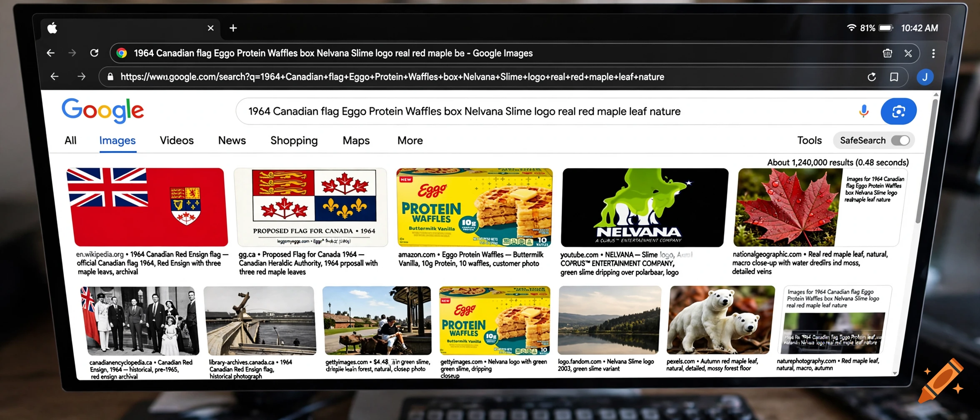
Task: Click reload icon inside URL bar
Action: [872, 77]
